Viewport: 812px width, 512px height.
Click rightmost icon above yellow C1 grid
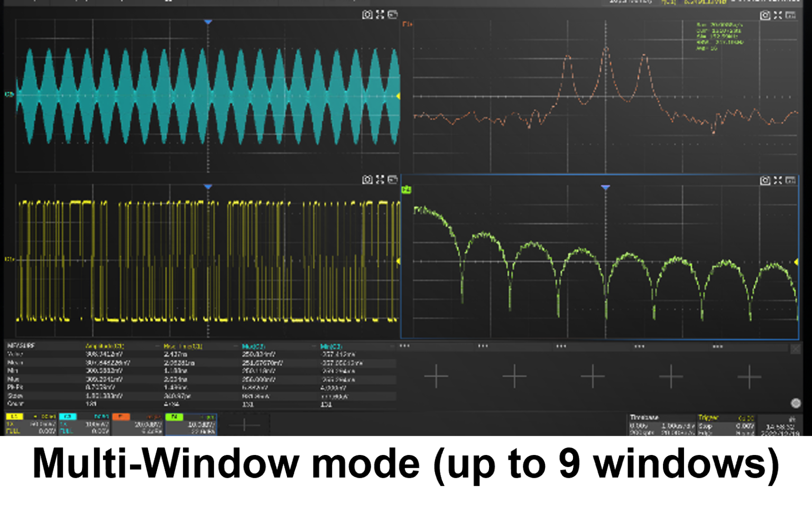pyautogui.click(x=393, y=180)
